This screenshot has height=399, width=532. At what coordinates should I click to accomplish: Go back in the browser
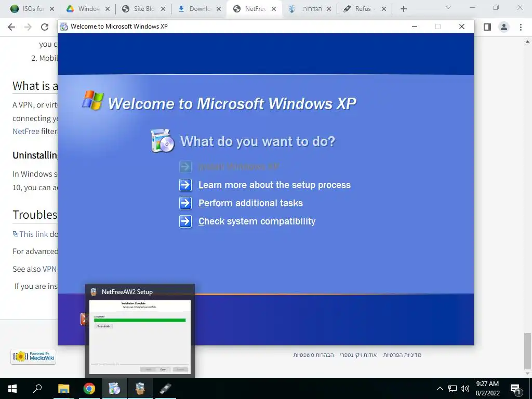11,27
